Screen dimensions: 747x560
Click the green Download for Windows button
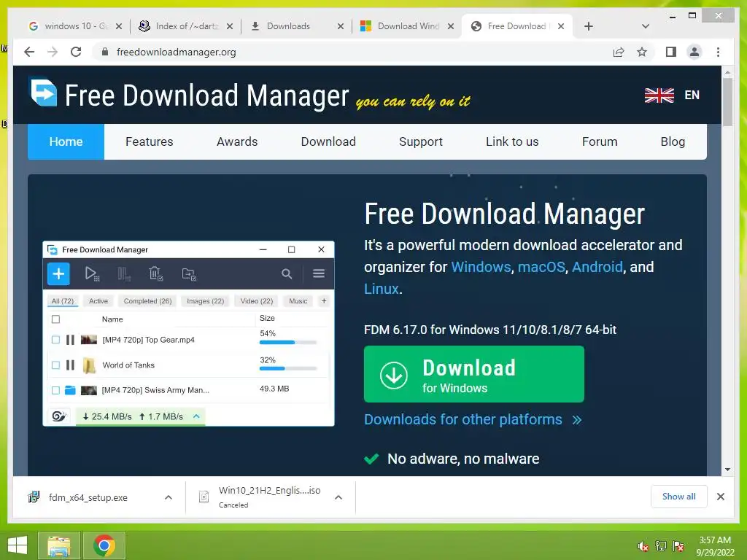click(474, 374)
